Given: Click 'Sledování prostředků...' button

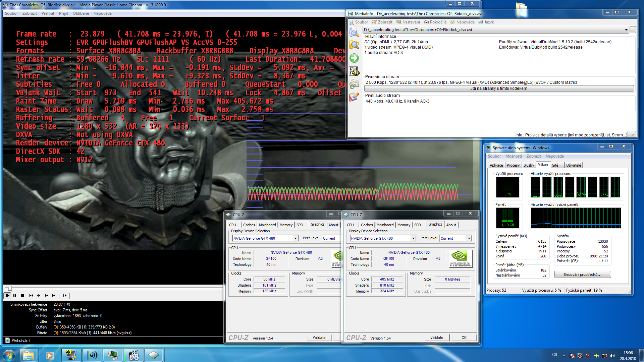Looking at the screenshot, I should click(582, 275).
